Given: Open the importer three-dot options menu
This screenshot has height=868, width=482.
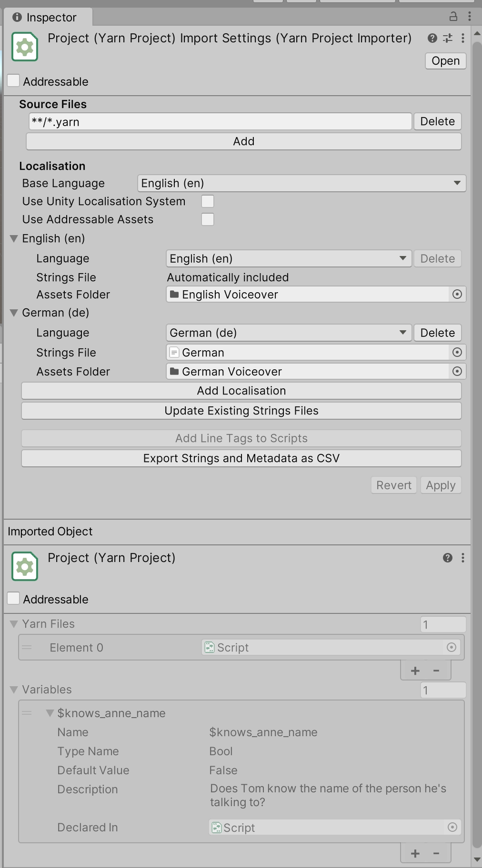Looking at the screenshot, I should [463, 38].
